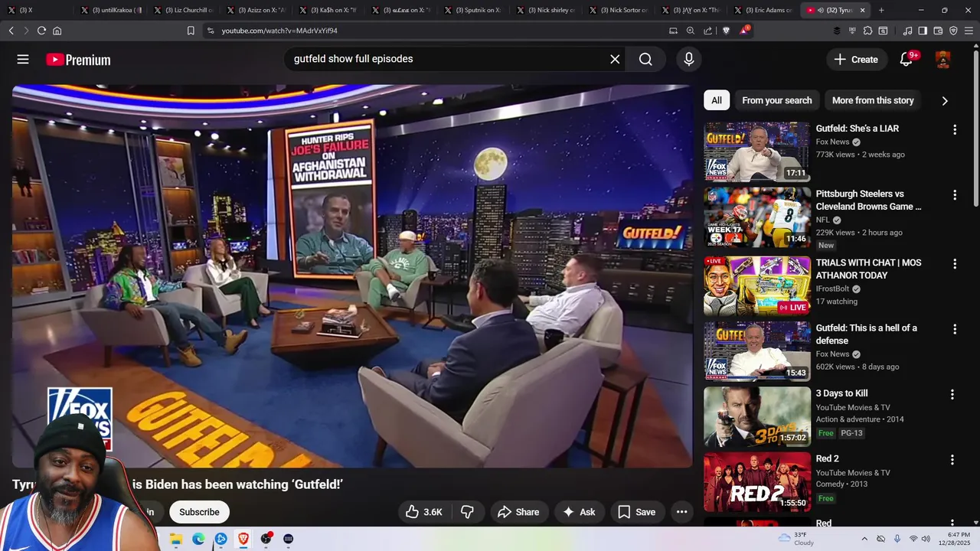
Task: Click the magnifier search button
Action: 645,60
